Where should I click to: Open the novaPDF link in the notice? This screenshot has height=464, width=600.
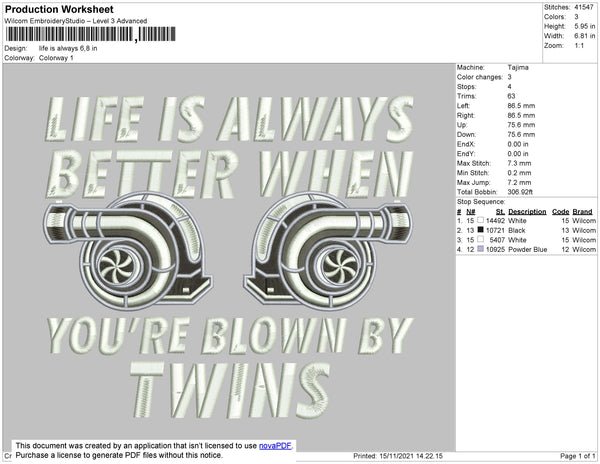(275, 446)
